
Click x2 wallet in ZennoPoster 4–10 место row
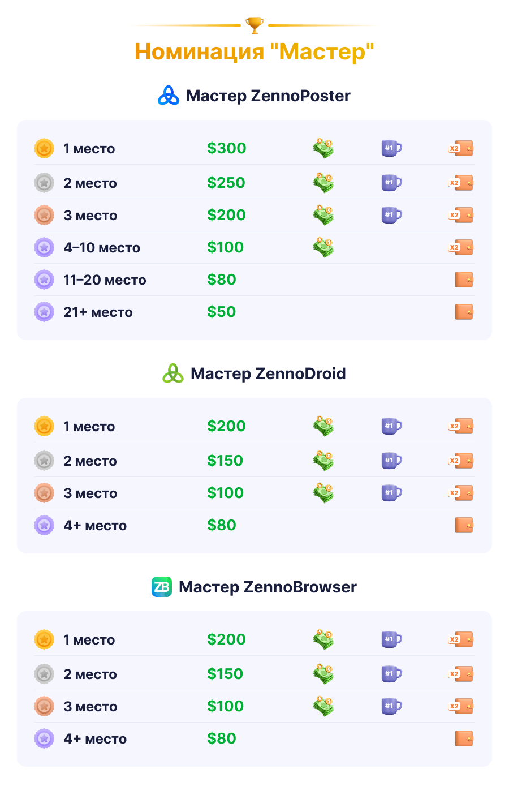[x=461, y=247]
